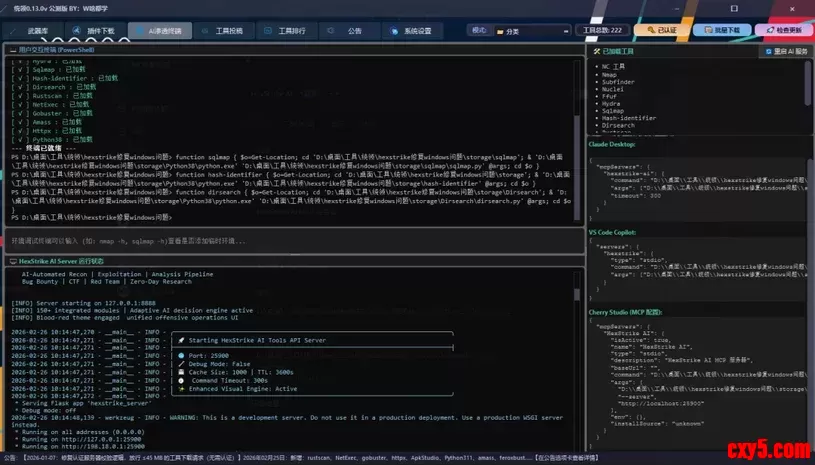This screenshot has width=815, height=465.
Task: Click the 插件下载 plugin download icon
Action: coord(79,31)
